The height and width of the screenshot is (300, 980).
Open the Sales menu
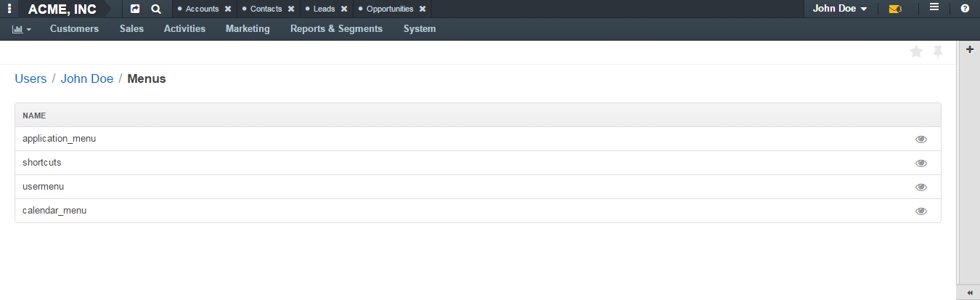[131, 29]
